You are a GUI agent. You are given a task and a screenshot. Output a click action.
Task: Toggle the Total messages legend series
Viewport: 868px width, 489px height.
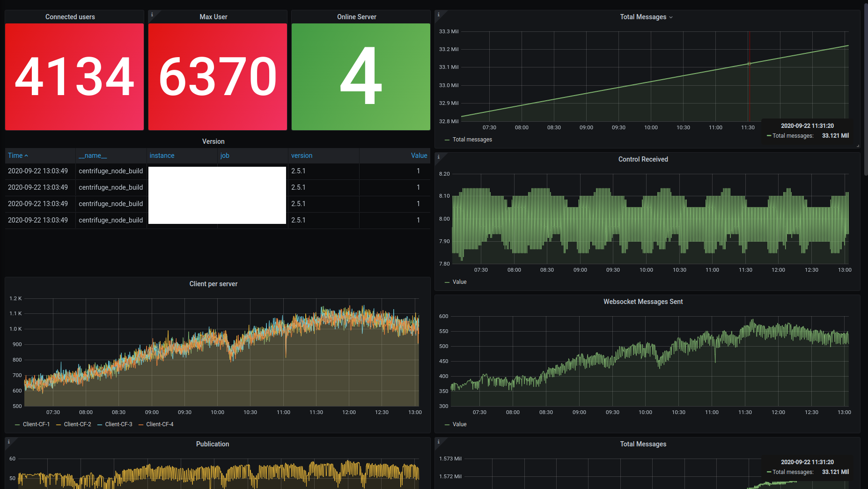pyautogui.click(x=471, y=139)
